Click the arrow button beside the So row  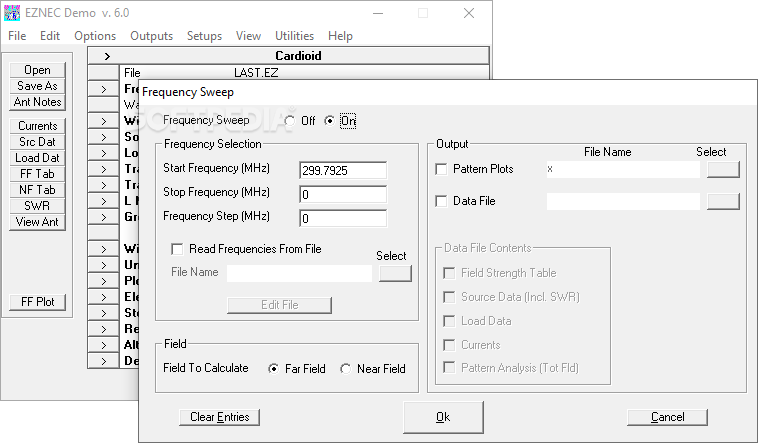(103, 137)
